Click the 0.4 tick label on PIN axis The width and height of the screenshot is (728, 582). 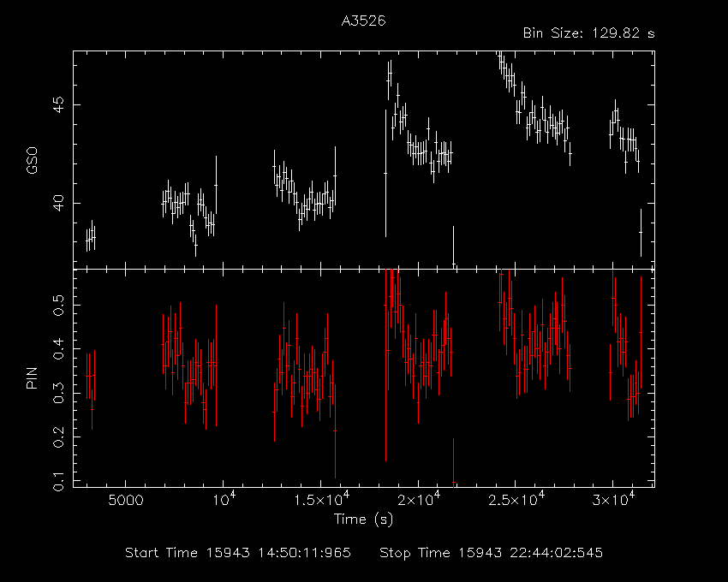tap(59, 348)
